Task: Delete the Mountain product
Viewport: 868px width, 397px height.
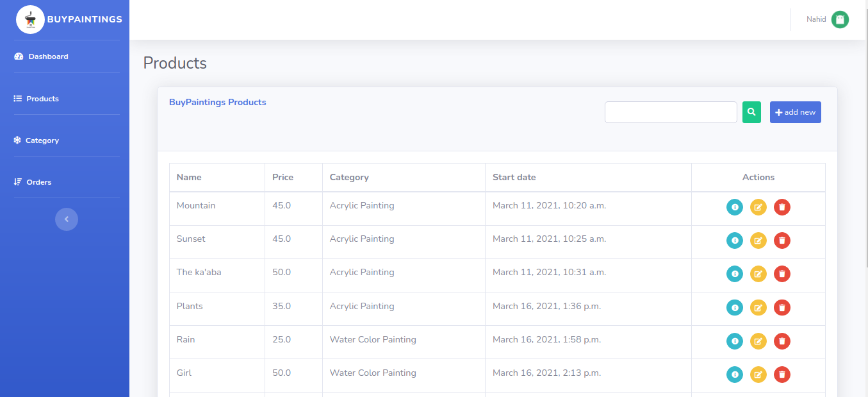Action: coord(782,207)
